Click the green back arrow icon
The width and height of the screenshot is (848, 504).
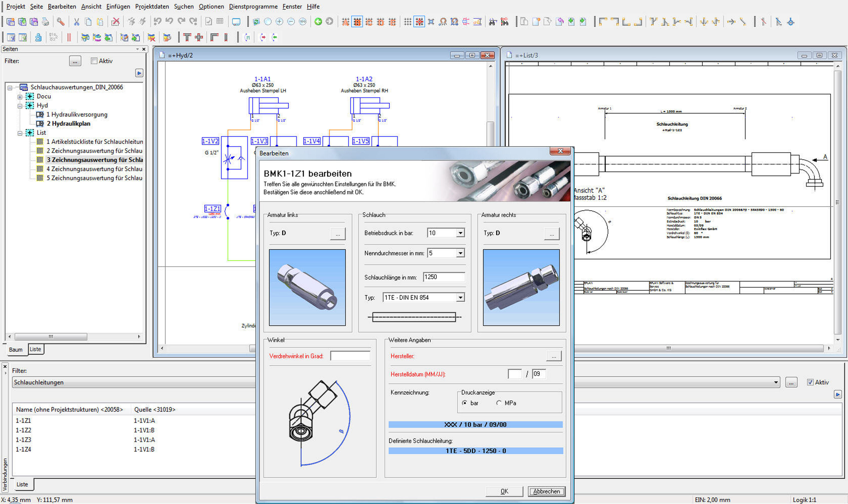coord(318,22)
